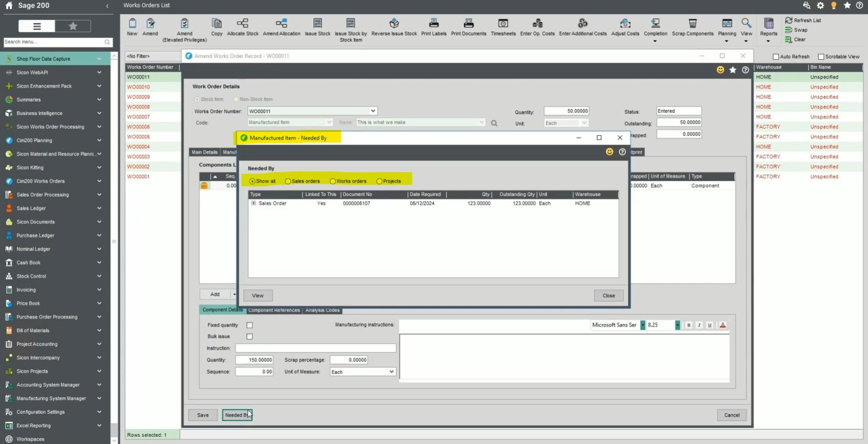Click the Adjust Costs icon

tap(625, 24)
